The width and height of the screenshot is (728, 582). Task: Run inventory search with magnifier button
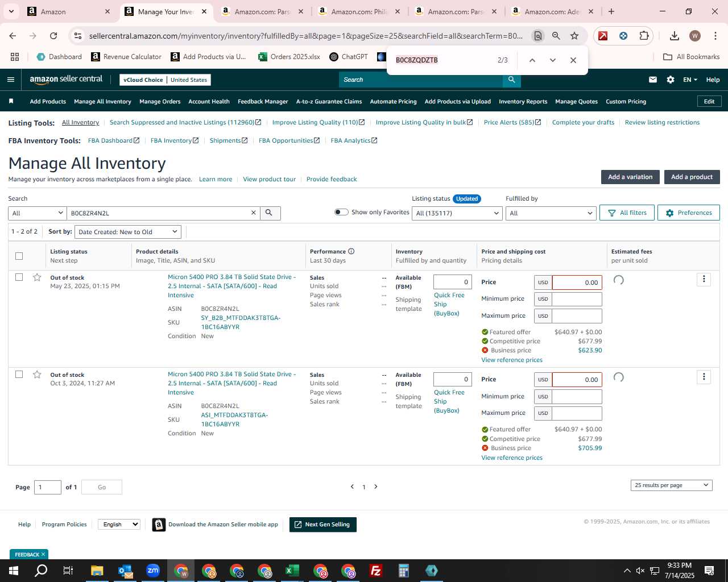click(x=270, y=213)
